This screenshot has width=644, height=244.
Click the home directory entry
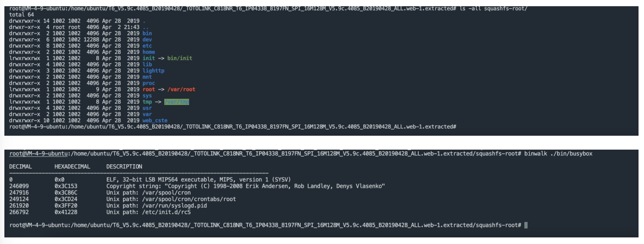tap(149, 52)
